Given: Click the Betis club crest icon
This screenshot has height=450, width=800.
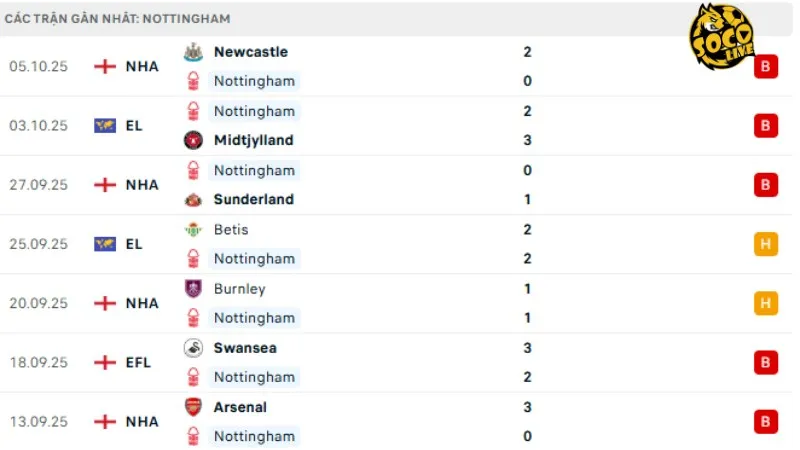Looking at the screenshot, I should coord(193,229).
